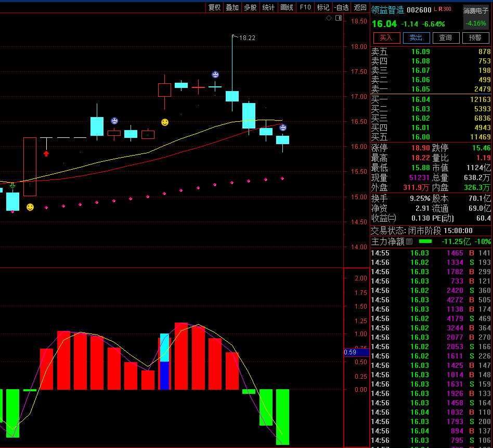Open the 复权 menu
This screenshot has width=493, height=448.
[215, 8]
